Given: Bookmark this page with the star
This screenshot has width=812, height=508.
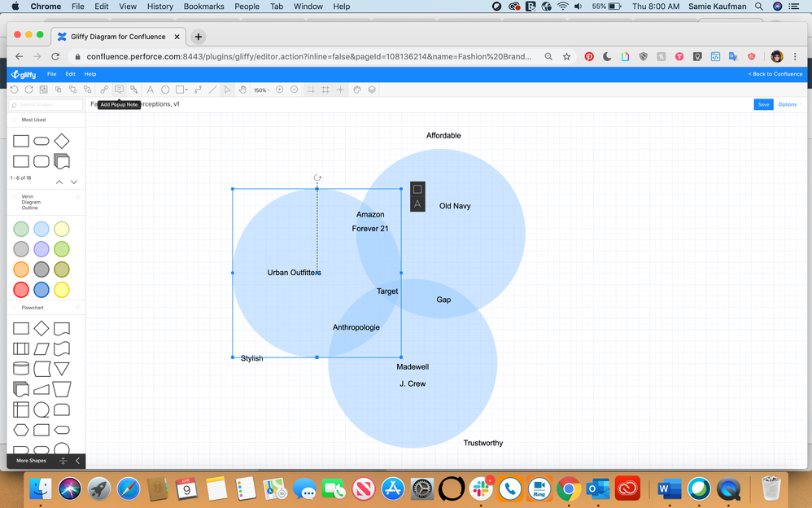Looking at the screenshot, I should pos(566,56).
